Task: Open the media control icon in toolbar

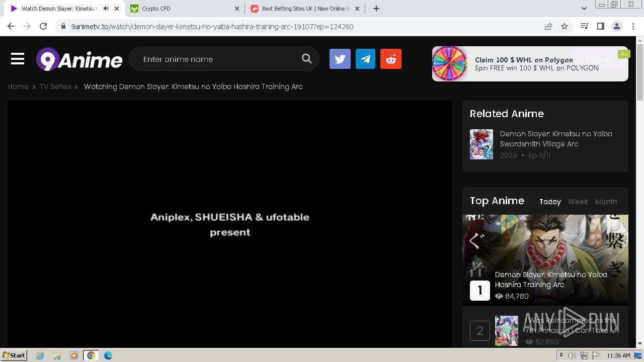Action: click(x=584, y=26)
